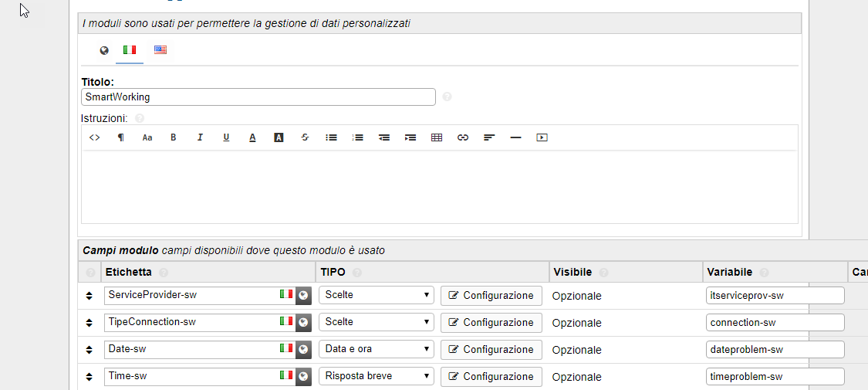Insert a table using the editor toolbar
Image resolution: width=868 pixels, height=390 pixels.
click(437, 137)
